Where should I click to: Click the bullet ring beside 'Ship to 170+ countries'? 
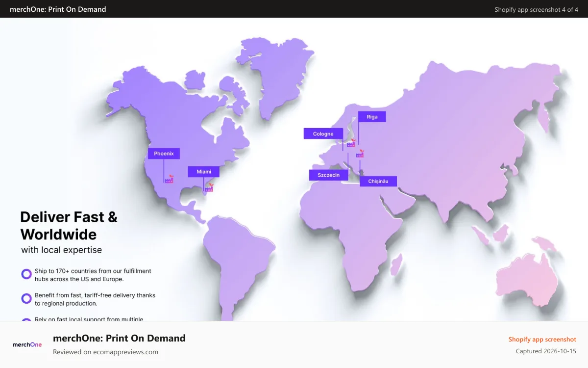(26, 274)
